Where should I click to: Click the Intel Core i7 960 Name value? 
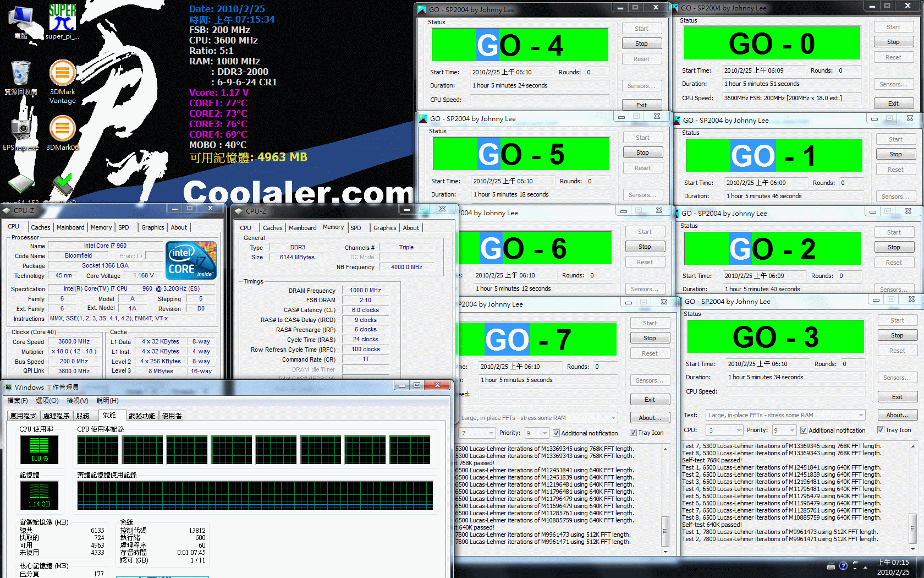[105, 246]
